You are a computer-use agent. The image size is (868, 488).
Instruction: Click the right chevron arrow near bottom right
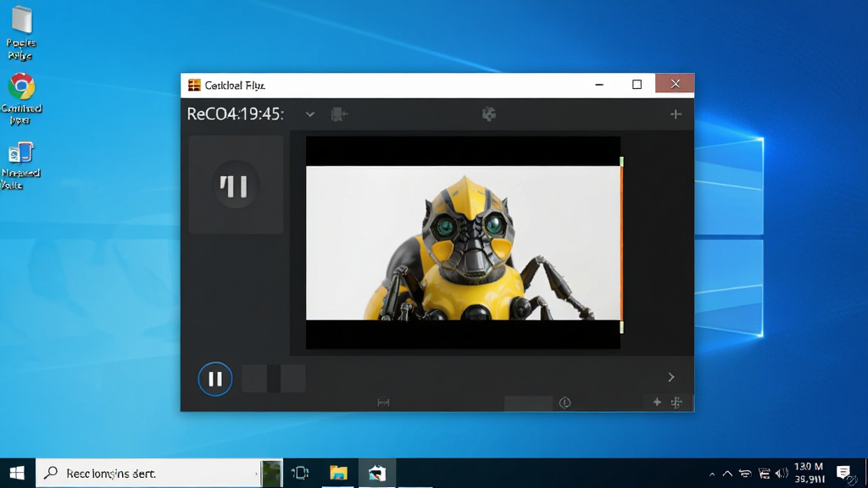tap(671, 377)
